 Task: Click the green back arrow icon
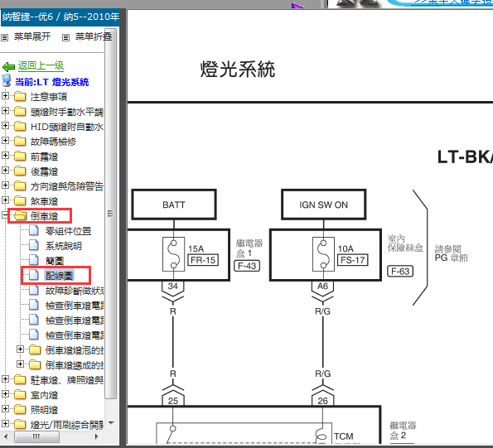tap(8, 66)
